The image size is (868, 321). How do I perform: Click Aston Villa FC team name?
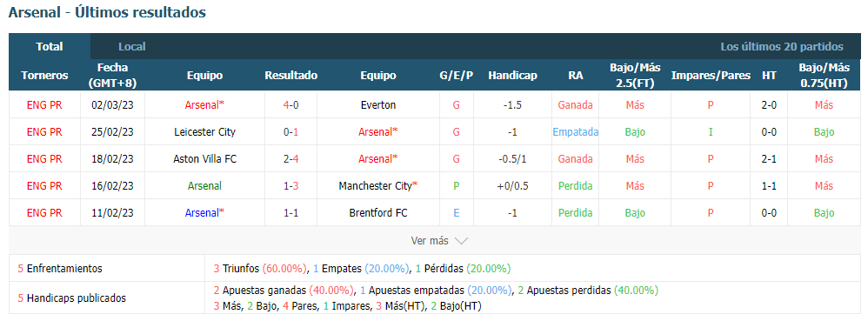(x=204, y=159)
